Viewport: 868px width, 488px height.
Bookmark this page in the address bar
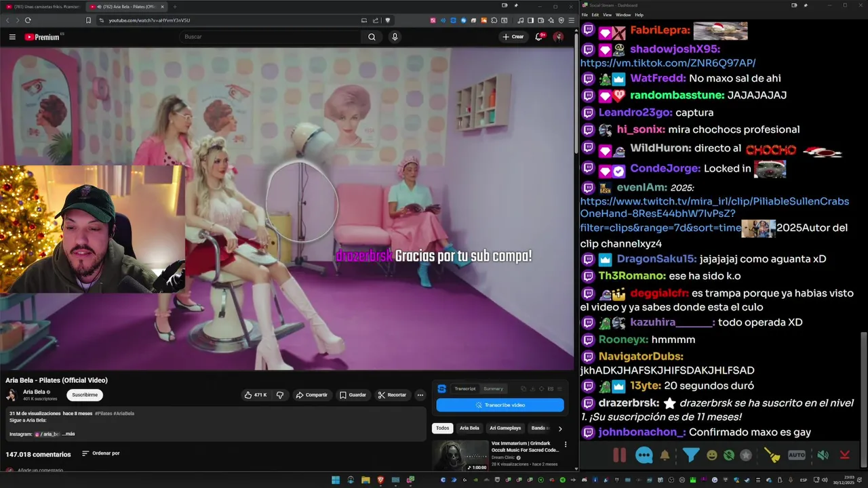[88, 20]
